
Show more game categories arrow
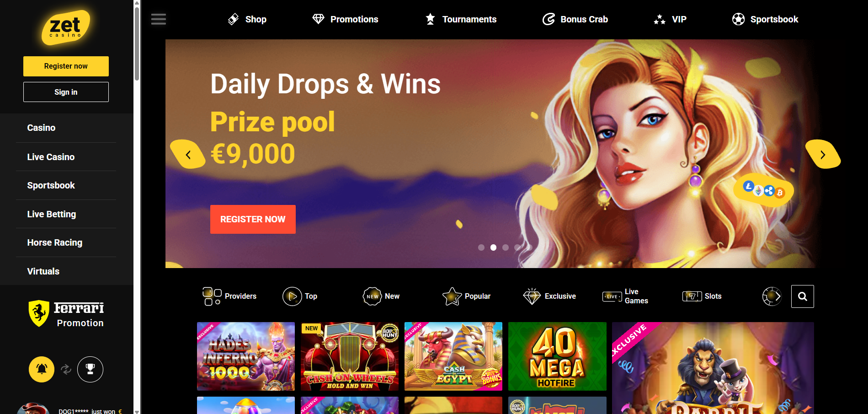point(772,296)
